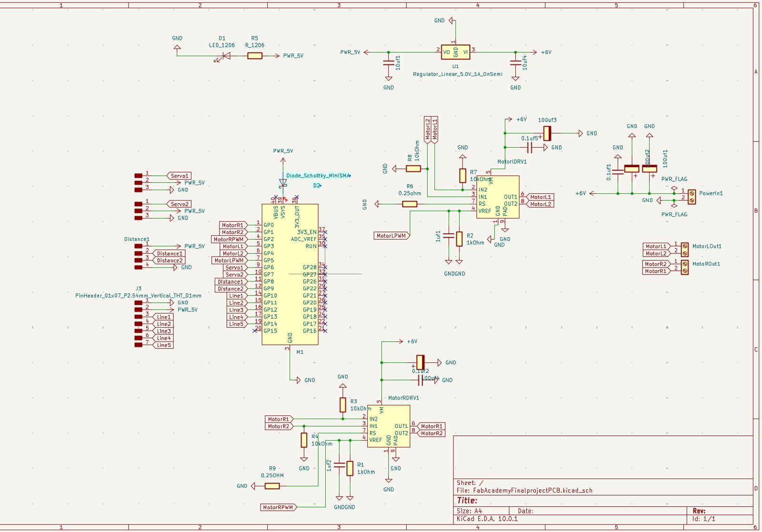
Task: Click the Regulator_Linear_5.0V_1A_OnSemi value text
Action: point(457,74)
